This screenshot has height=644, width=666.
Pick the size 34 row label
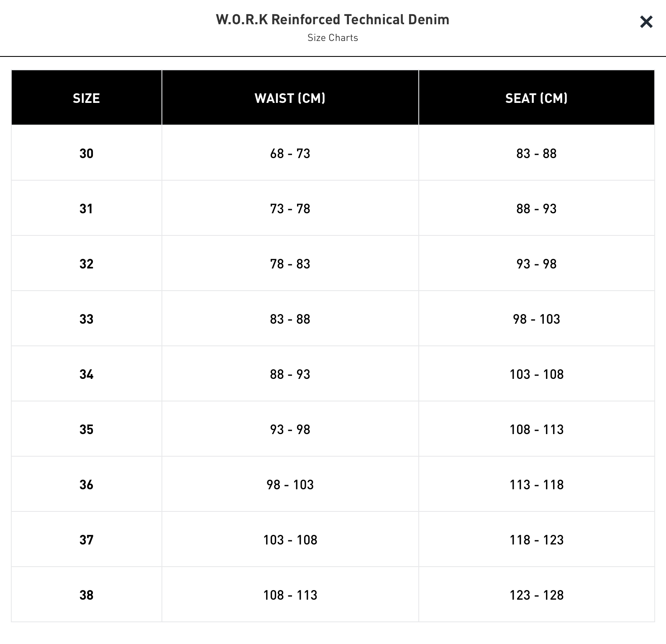coord(86,374)
